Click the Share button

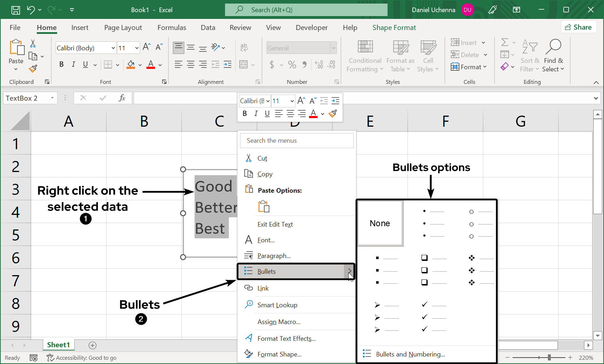click(578, 27)
